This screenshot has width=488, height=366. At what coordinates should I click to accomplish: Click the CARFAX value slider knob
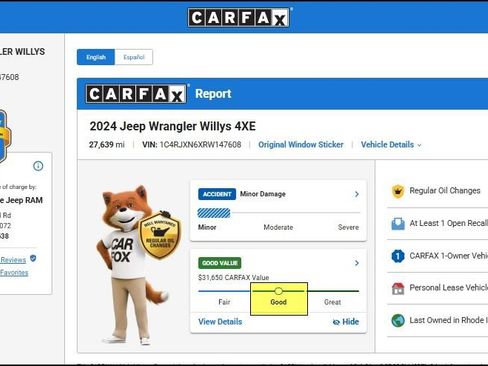279,291
